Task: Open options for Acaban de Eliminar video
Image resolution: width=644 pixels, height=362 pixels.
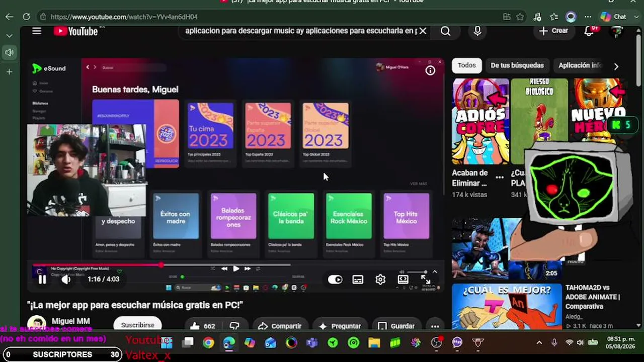Action: [x=499, y=177]
